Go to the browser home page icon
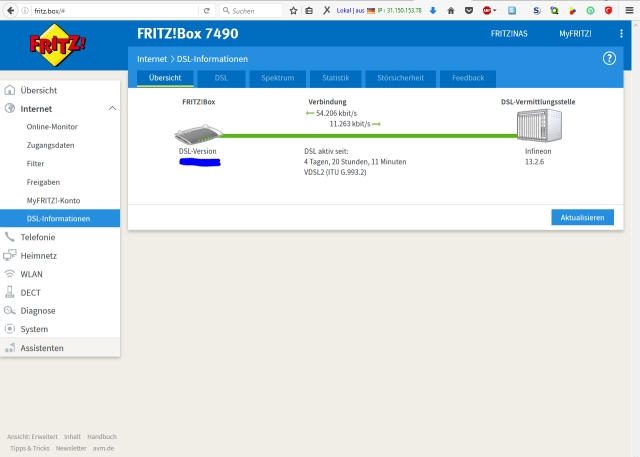Screen dimensions: 640x457 (451, 11)
